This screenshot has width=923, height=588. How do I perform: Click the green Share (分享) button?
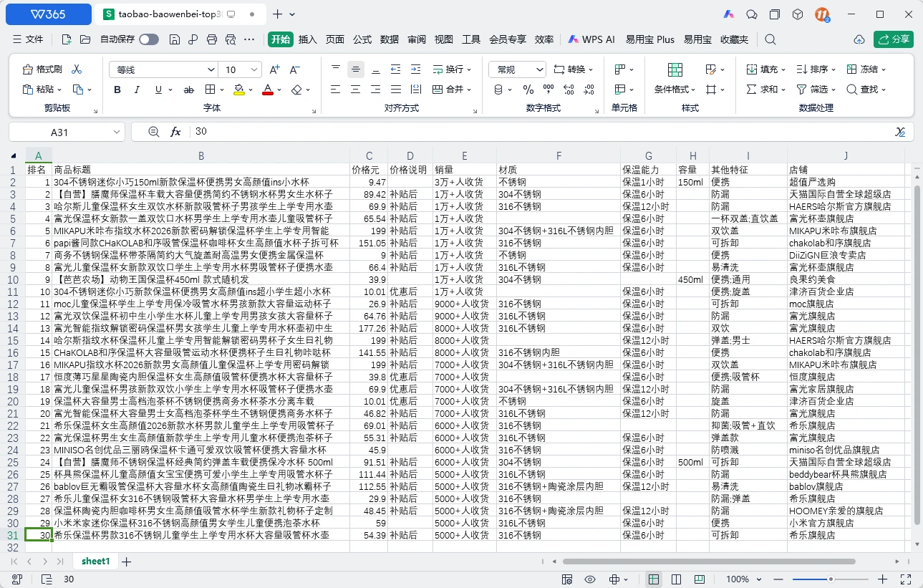click(893, 39)
